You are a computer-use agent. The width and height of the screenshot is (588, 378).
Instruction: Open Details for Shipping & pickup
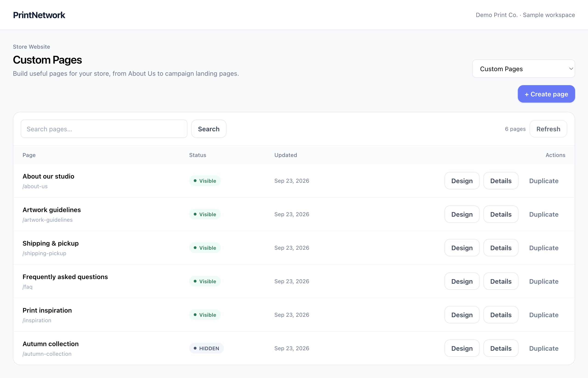[x=501, y=248]
